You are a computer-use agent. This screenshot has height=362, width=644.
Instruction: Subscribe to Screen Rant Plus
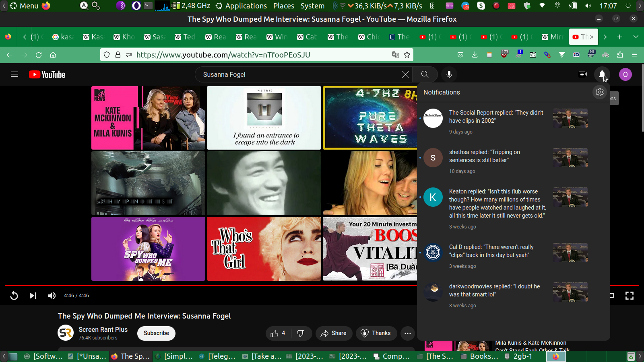click(x=156, y=333)
